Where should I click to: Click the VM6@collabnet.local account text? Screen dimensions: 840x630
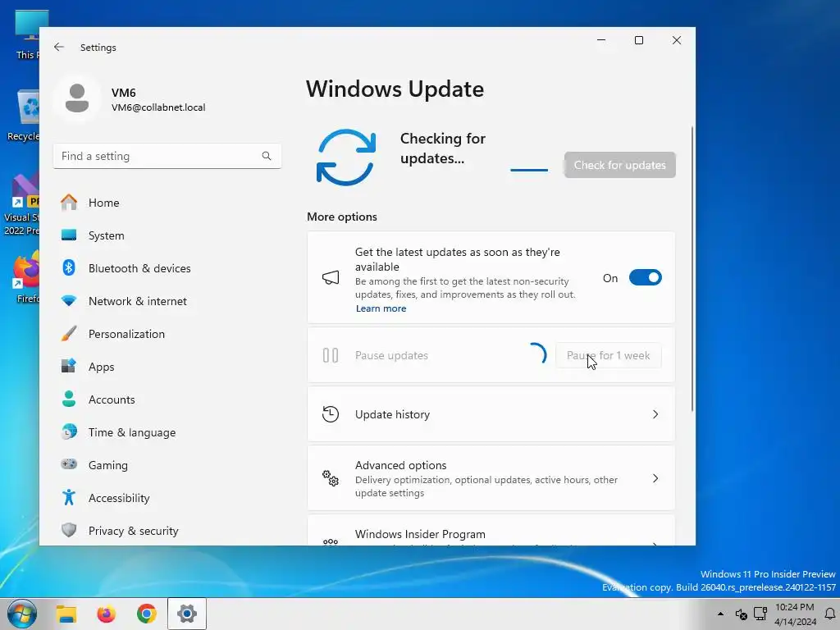[158, 107]
